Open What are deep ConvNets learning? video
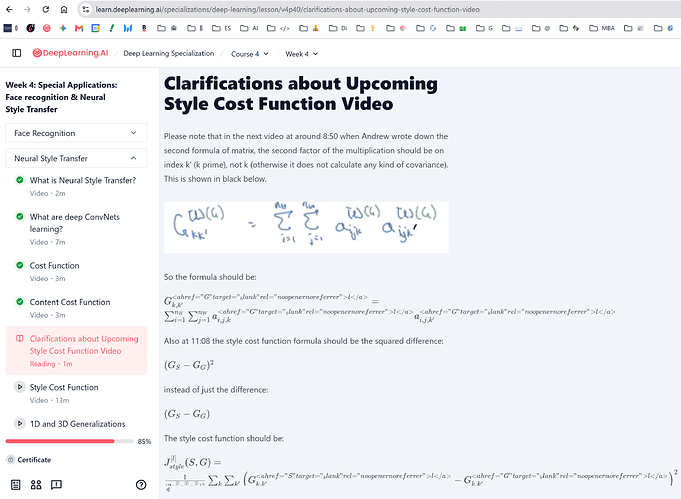 (74, 223)
